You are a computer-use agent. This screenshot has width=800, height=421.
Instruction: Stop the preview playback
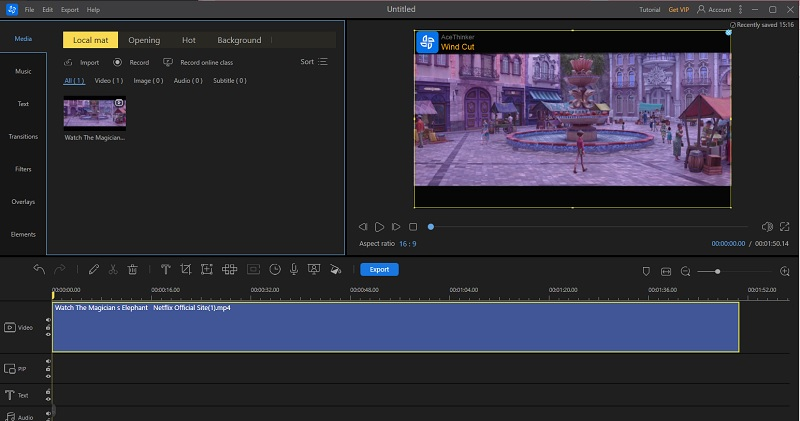point(413,227)
